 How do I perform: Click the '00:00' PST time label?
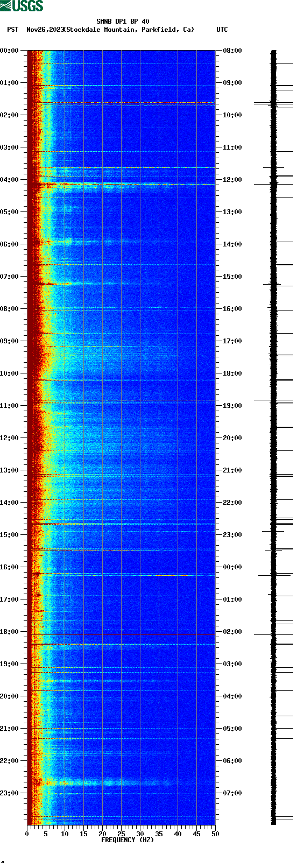[9, 51]
